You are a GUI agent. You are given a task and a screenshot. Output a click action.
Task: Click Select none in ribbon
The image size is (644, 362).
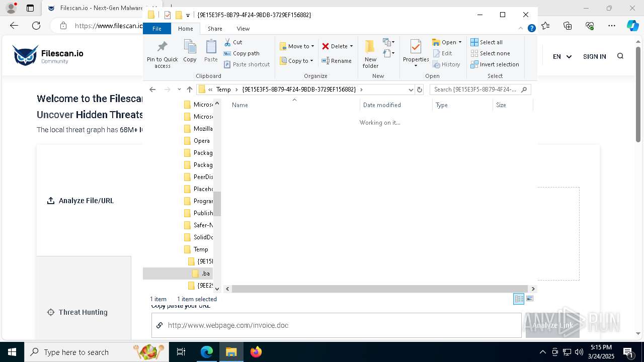(x=490, y=53)
